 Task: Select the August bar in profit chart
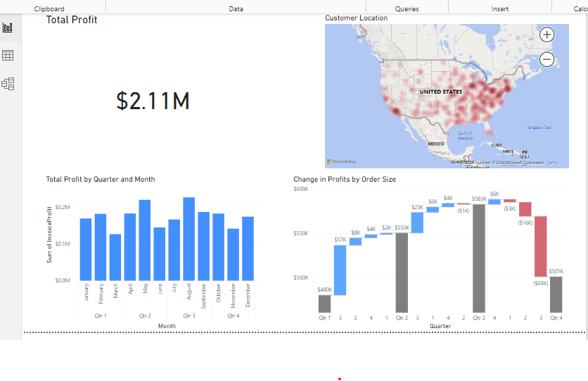click(x=189, y=239)
